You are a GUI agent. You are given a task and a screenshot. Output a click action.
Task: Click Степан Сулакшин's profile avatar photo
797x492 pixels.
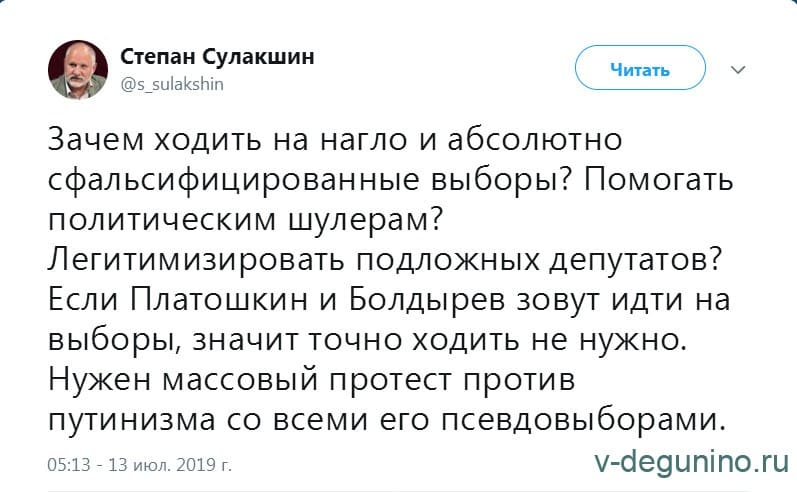pos(78,69)
